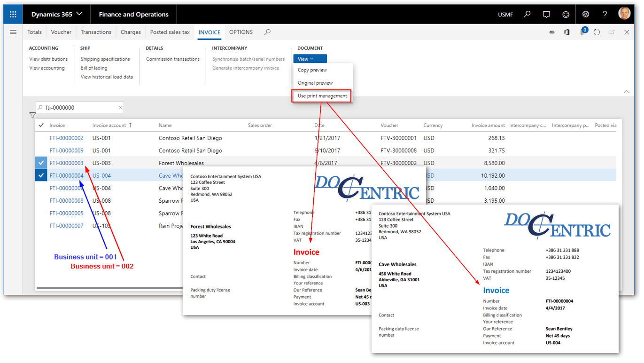Click the grid horizontal scrollbar
644x363 pixels.
pyautogui.click(x=109, y=288)
